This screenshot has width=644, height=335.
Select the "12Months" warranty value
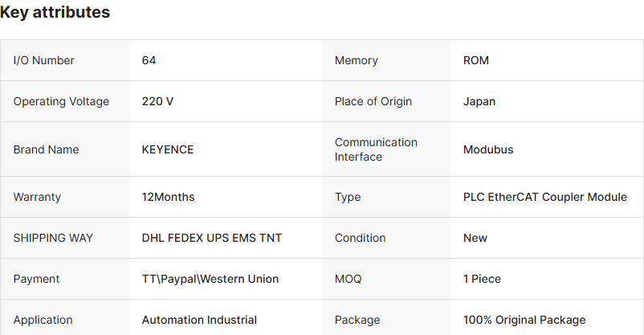[x=168, y=197]
